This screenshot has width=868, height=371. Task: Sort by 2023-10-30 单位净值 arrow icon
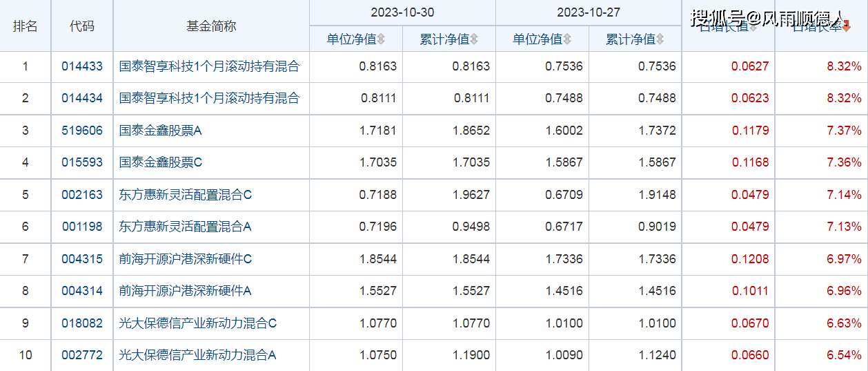pos(381,39)
